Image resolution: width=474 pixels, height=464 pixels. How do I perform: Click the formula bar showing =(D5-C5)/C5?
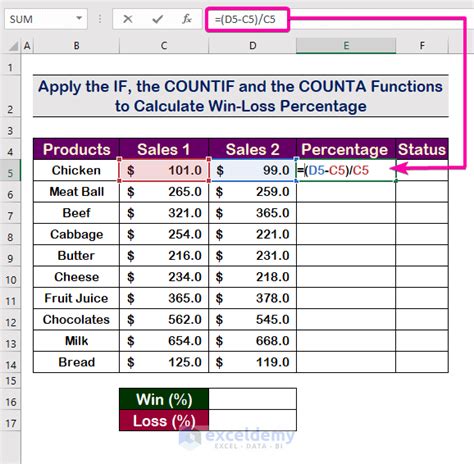tap(247, 19)
